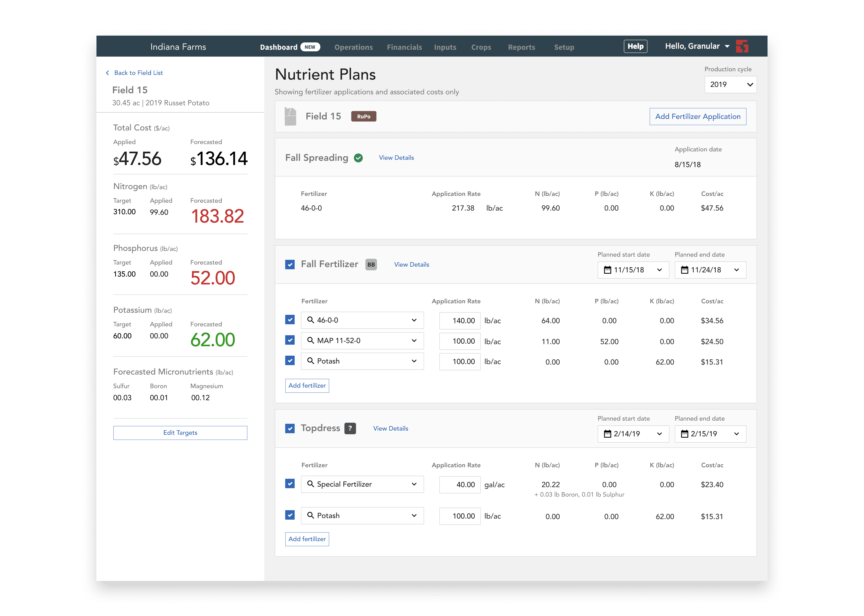Click the Granular red logo icon
This screenshot has height=616, width=864.
pyautogui.click(x=742, y=46)
